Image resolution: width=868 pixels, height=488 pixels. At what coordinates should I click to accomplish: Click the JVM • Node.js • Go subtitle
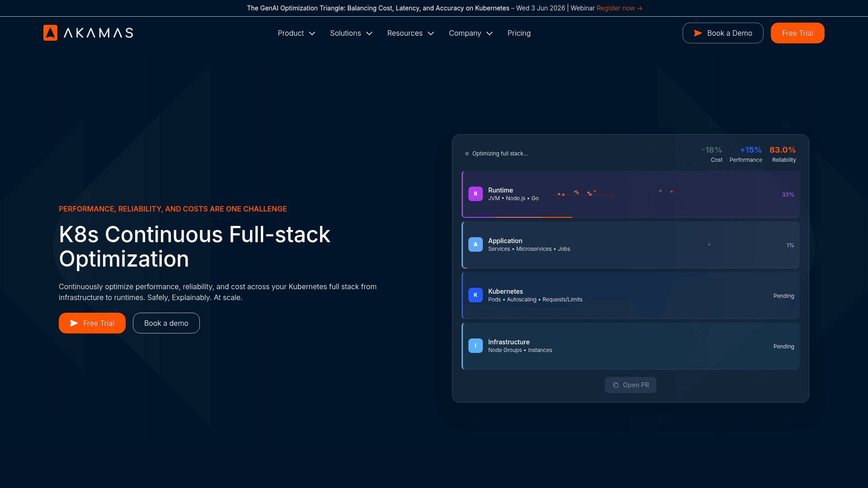pyautogui.click(x=513, y=198)
